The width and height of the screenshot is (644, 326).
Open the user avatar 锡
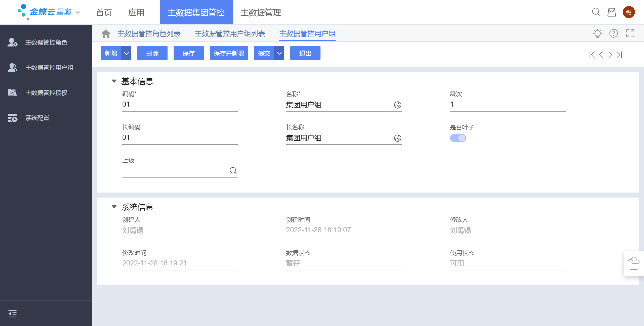(x=629, y=12)
